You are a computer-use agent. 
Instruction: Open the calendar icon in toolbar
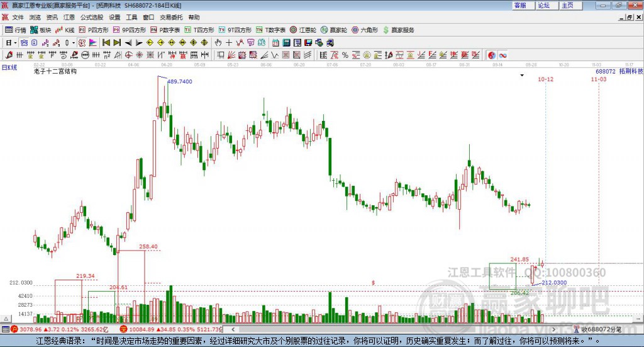[275, 43]
